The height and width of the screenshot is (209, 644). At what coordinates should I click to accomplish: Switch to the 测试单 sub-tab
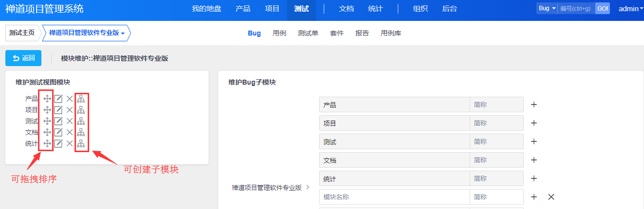(x=308, y=33)
